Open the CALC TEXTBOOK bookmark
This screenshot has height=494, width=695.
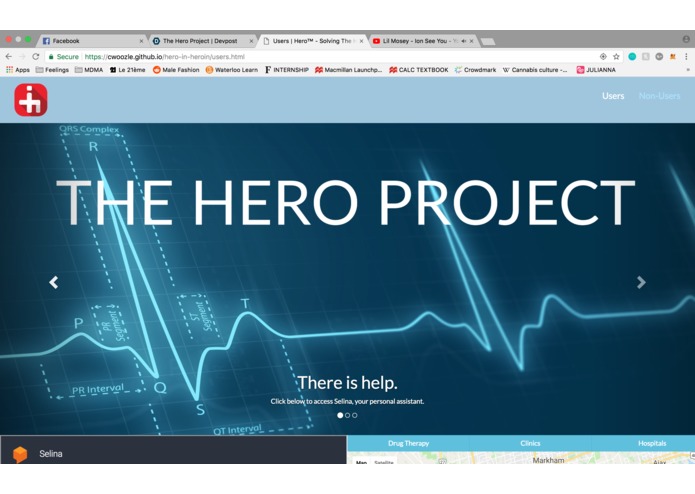click(418, 70)
